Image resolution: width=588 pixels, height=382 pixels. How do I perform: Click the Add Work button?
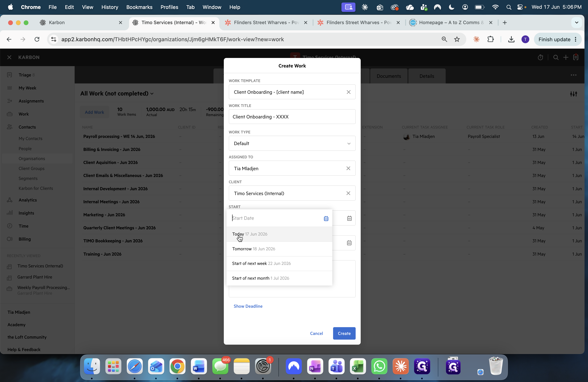coord(94,112)
